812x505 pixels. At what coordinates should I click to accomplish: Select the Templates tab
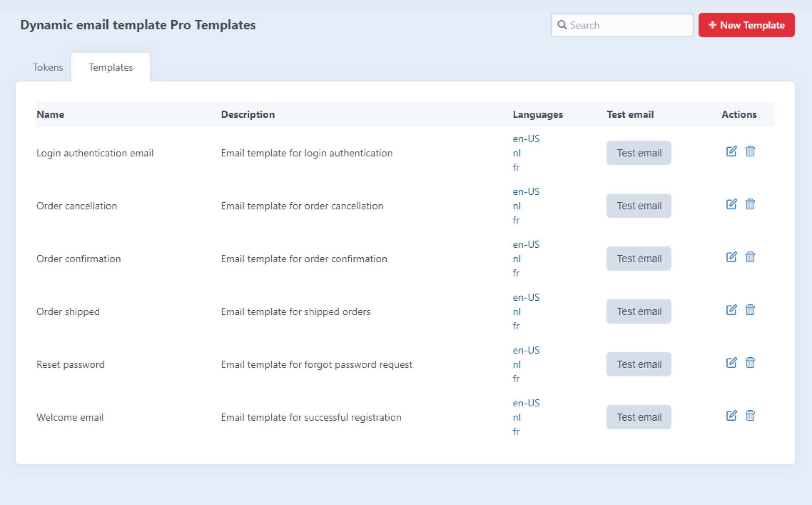point(110,67)
